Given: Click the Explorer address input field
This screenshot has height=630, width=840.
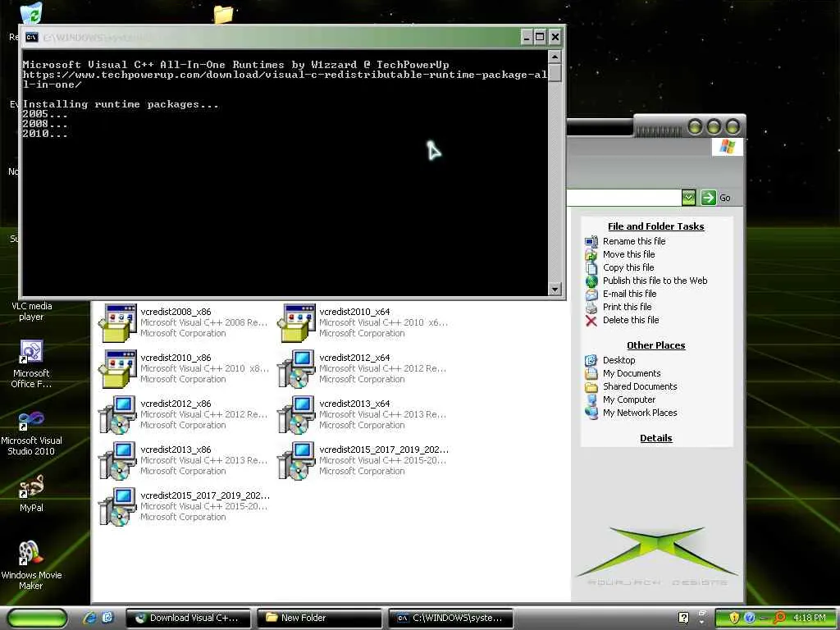Looking at the screenshot, I should click(x=623, y=198).
